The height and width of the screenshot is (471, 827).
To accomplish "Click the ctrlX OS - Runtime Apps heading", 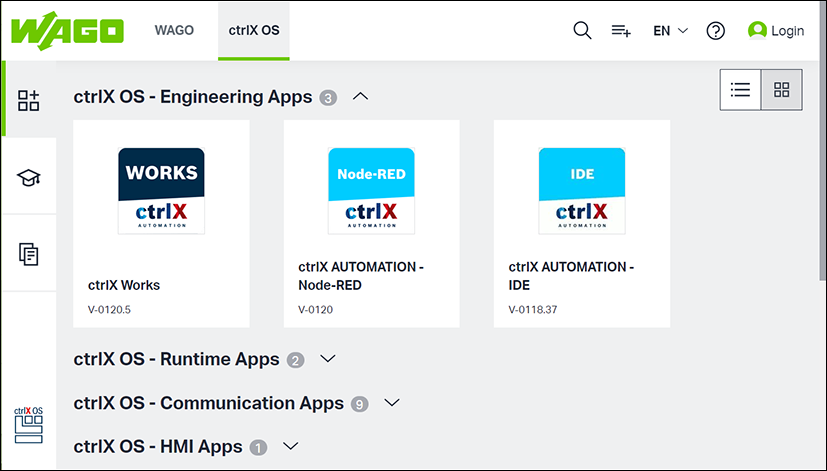I will click(177, 359).
